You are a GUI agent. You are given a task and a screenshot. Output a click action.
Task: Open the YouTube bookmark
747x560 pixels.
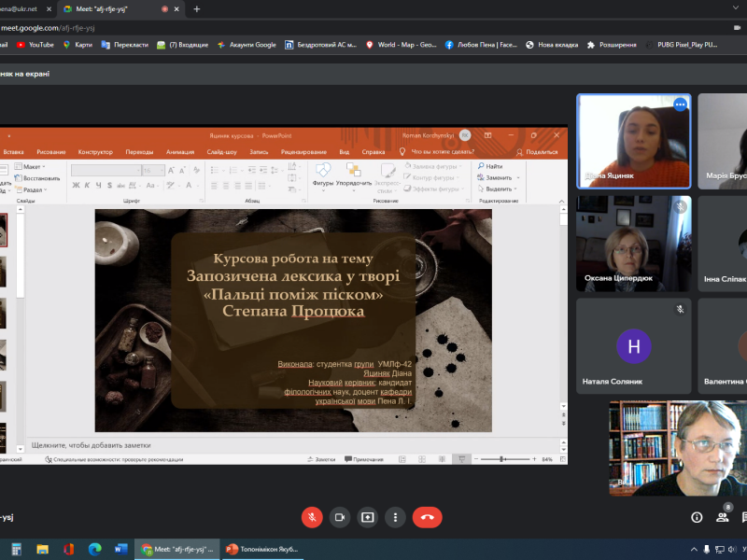point(35,44)
